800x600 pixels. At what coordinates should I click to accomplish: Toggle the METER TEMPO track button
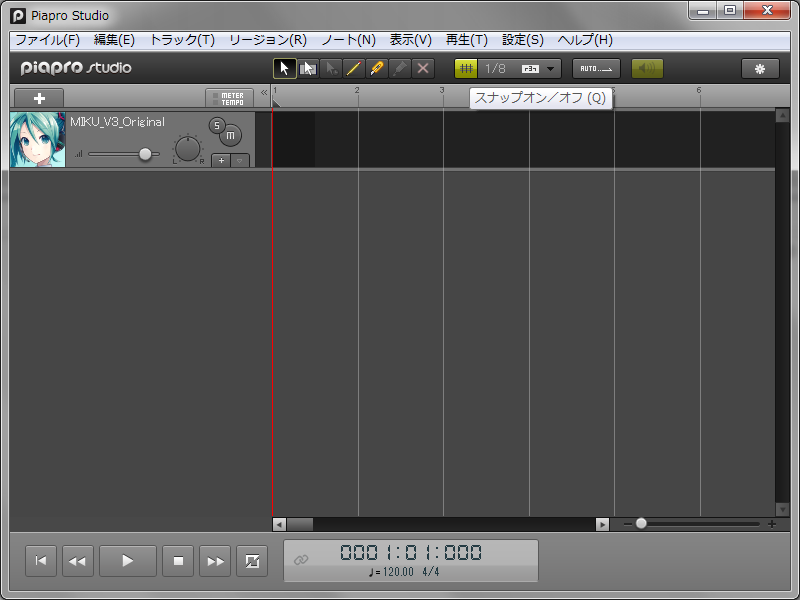229,98
